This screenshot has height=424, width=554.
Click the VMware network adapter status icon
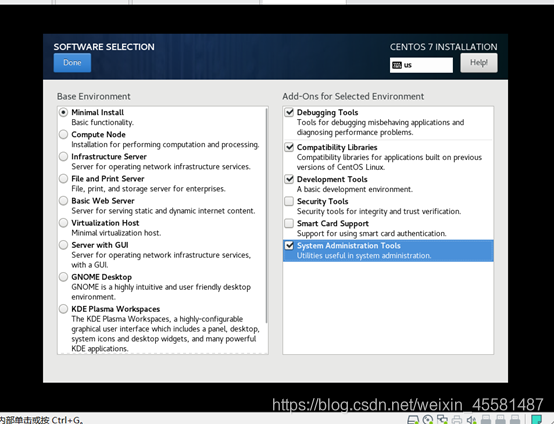pos(442,420)
